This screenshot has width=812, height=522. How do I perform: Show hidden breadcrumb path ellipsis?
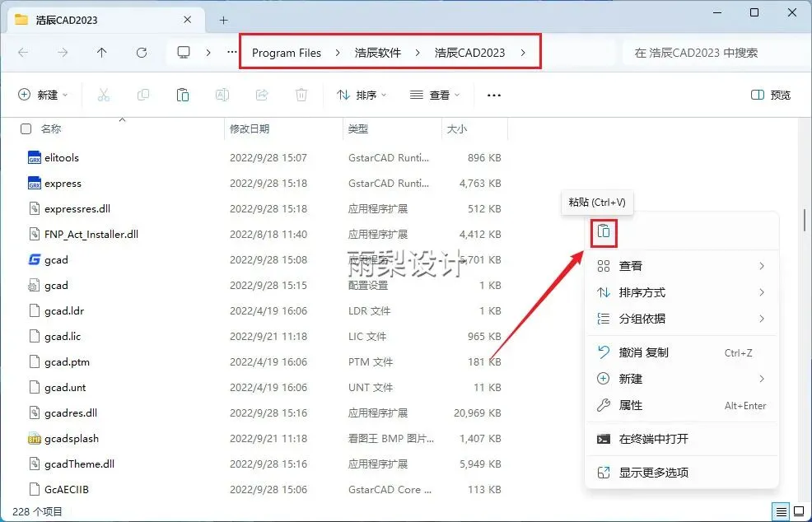232,53
